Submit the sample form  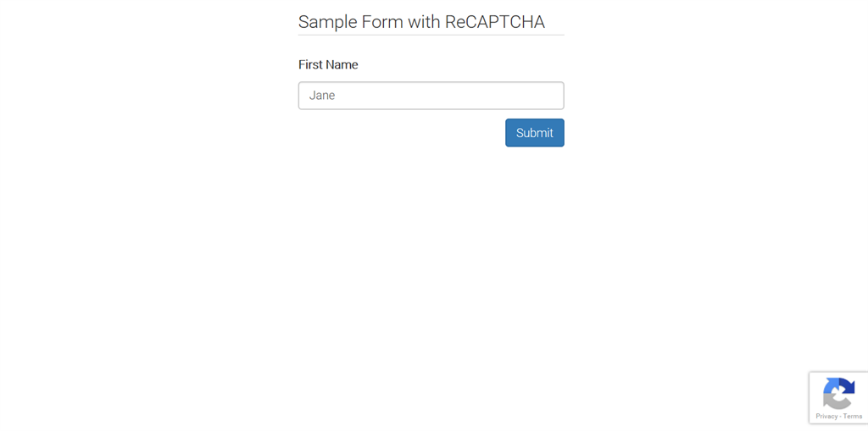(534, 133)
